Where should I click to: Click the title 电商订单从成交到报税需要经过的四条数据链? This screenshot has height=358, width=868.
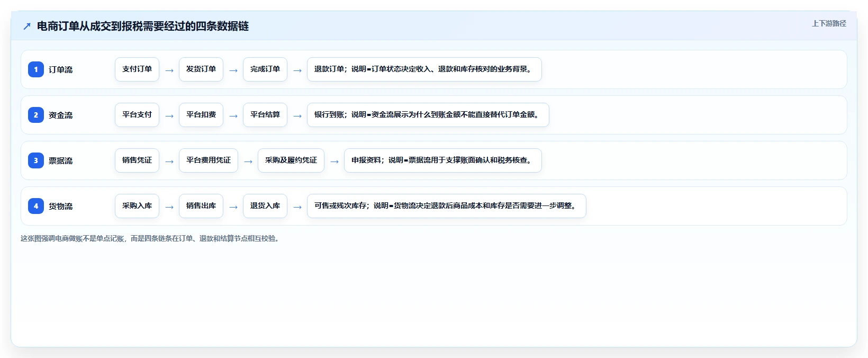pyautogui.click(x=143, y=26)
